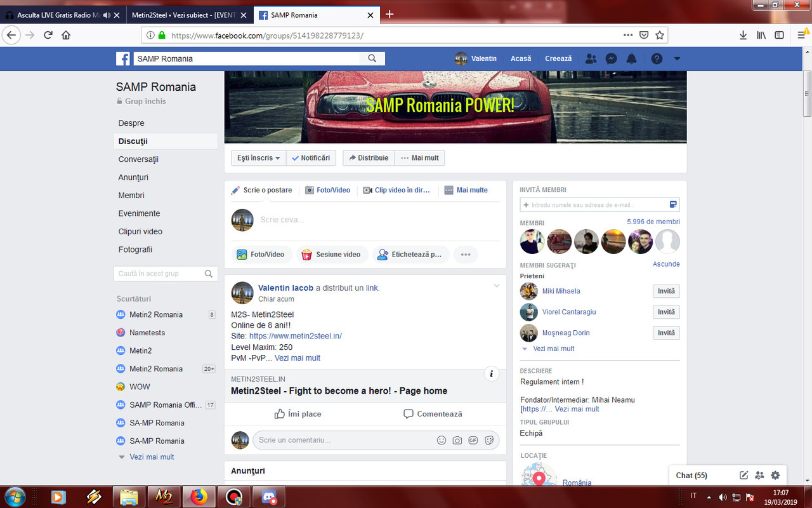
Task: Open notifications bell in Facebook header
Action: pos(631,58)
